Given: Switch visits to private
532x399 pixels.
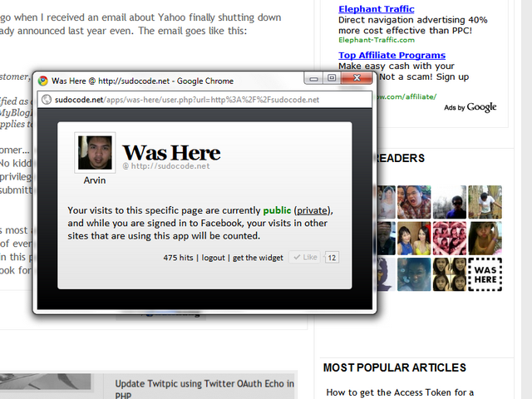Looking at the screenshot, I should (313, 210).
